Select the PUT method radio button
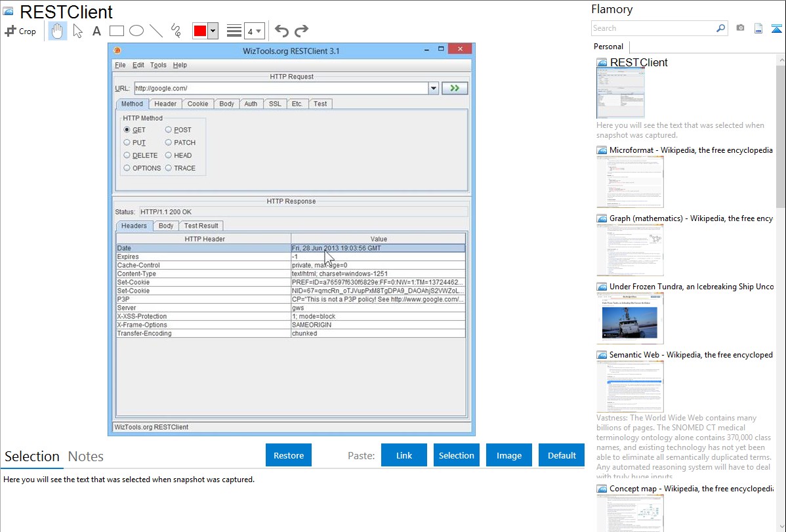Image resolution: width=786 pixels, height=532 pixels. [x=127, y=142]
